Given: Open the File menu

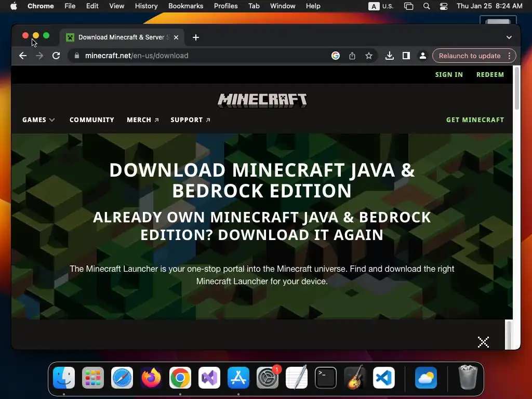Looking at the screenshot, I should point(70,6).
